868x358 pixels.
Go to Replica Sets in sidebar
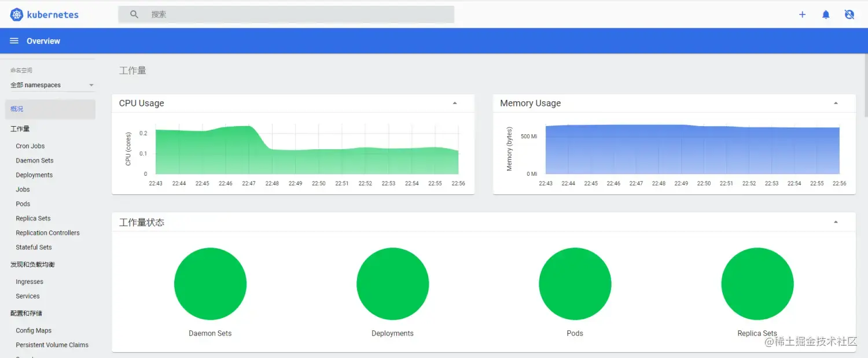33,219
